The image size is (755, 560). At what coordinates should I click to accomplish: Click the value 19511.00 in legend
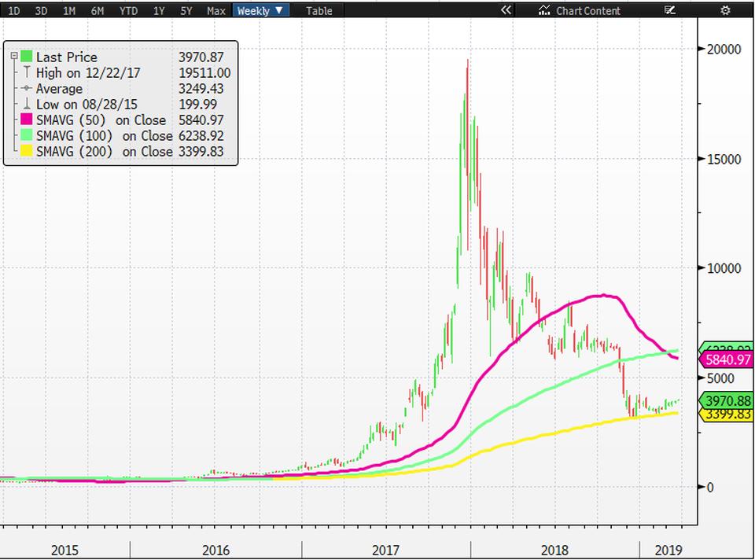(204, 72)
